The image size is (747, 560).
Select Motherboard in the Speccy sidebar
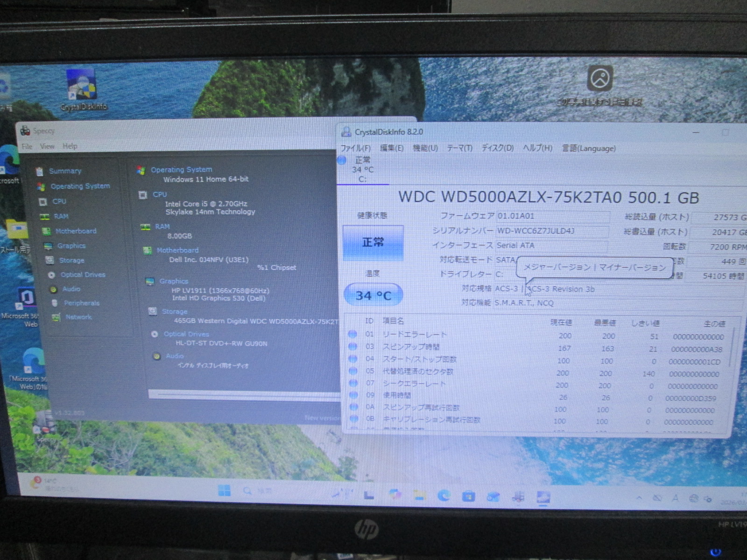[75, 231]
